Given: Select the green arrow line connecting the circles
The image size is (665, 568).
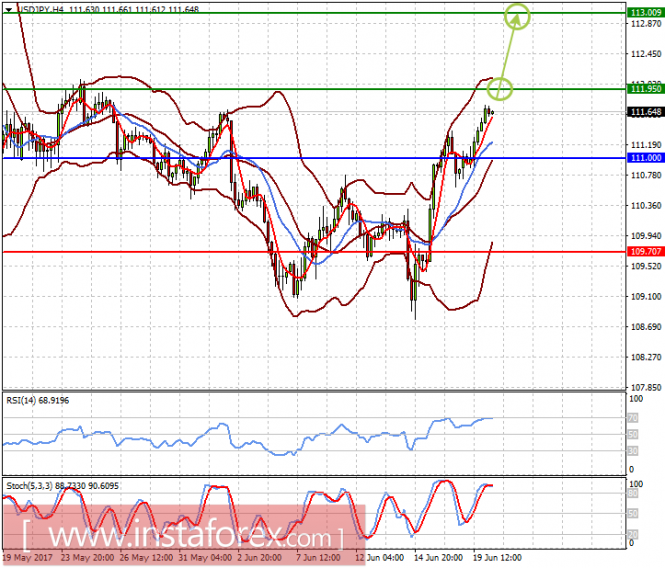Looking at the screenshot, I should pos(508,52).
